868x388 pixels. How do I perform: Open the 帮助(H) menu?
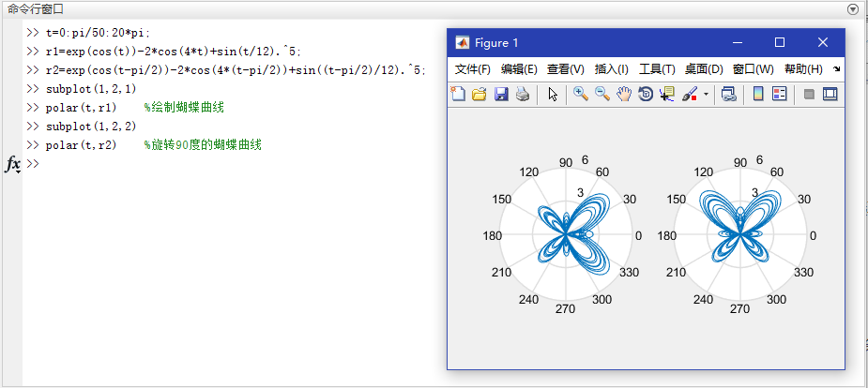(804, 69)
